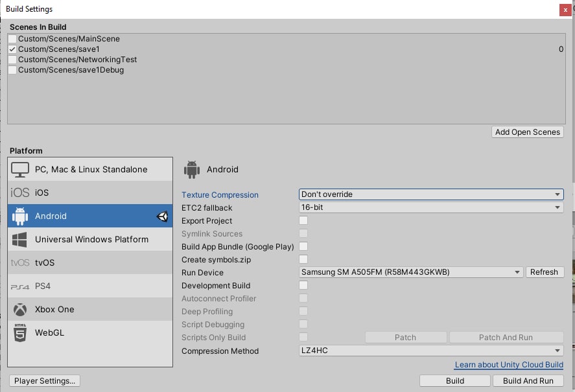Select the Xbox One platform row
This screenshot has height=392, width=575.
[90, 310]
